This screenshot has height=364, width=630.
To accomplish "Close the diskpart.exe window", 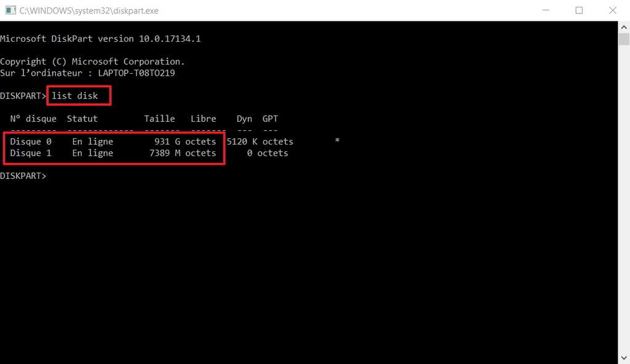I will (x=612, y=10).
